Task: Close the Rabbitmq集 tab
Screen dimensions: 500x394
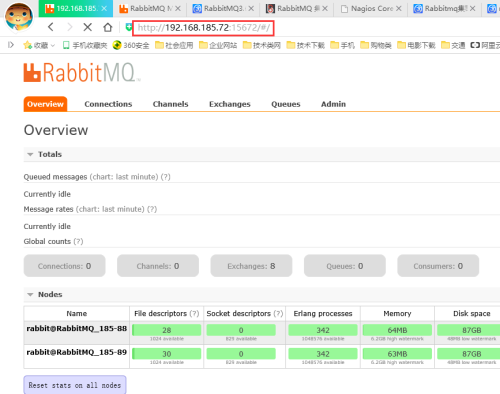Action: coord(472,8)
